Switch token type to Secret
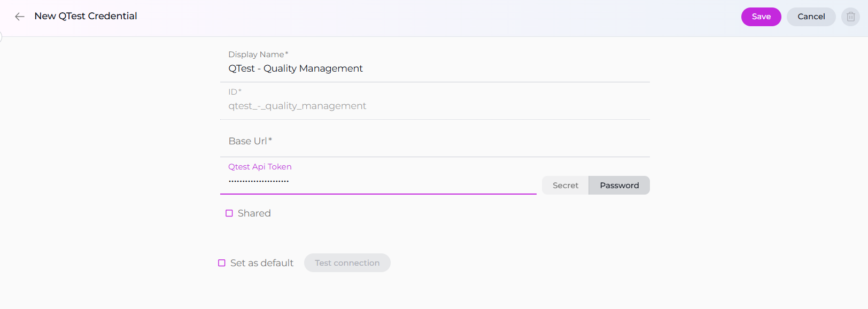 565,186
